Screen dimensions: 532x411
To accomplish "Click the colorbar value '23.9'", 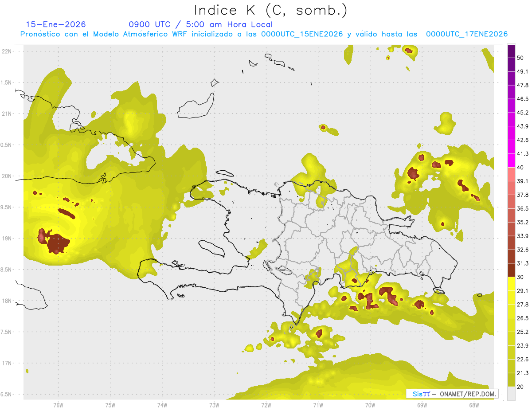I will pos(523,345).
